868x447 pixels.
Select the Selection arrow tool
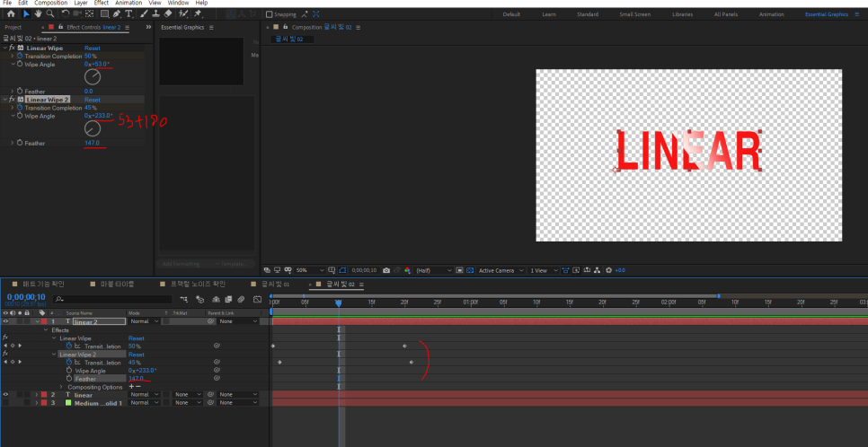pyautogui.click(x=28, y=13)
